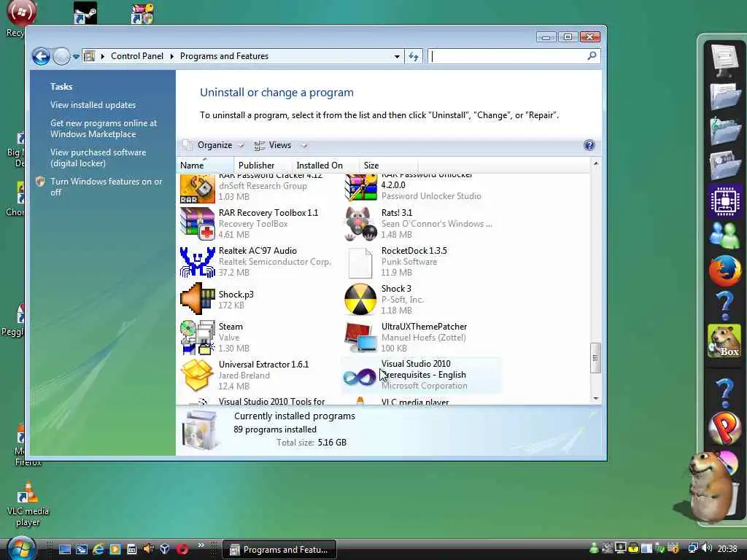Image resolution: width=747 pixels, height=560 pixels.
Task: Select the Shock 3 radiation icon
Action: click(x=360, y=300)
